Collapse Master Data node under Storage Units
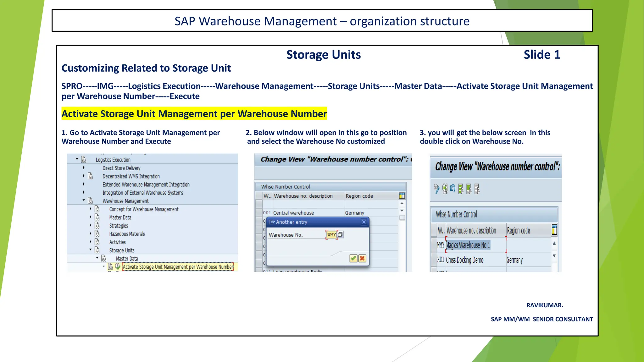644x362 pixels. (x=97, y=258)
